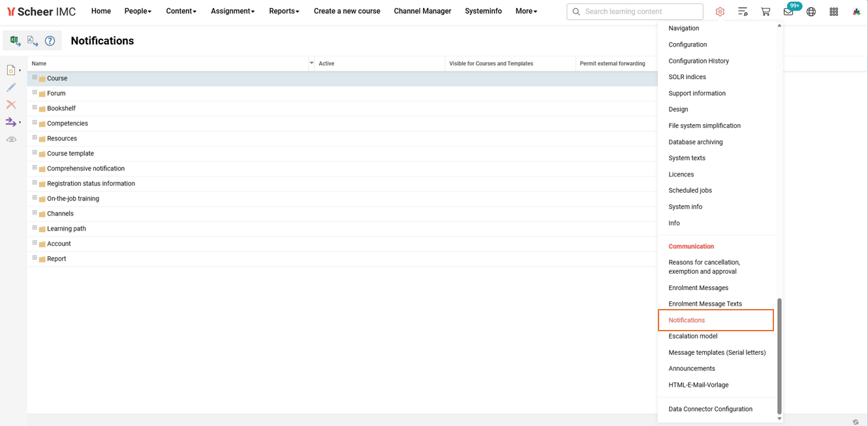Expand the Learning path folder
868x426 pixels.
click(35, 228)
